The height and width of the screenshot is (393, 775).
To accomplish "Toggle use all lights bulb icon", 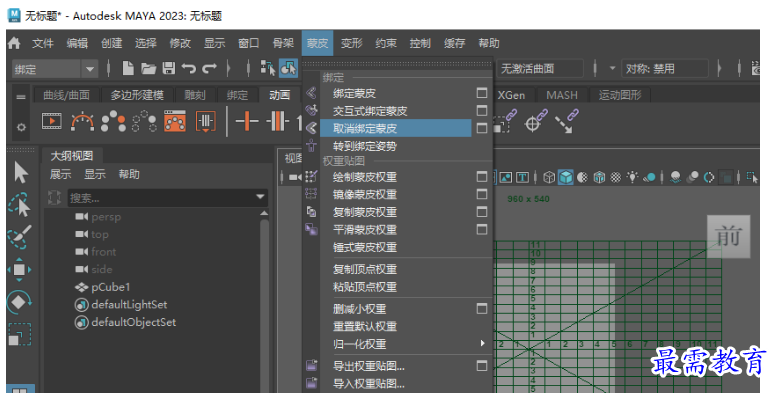I will pos(632,177).
